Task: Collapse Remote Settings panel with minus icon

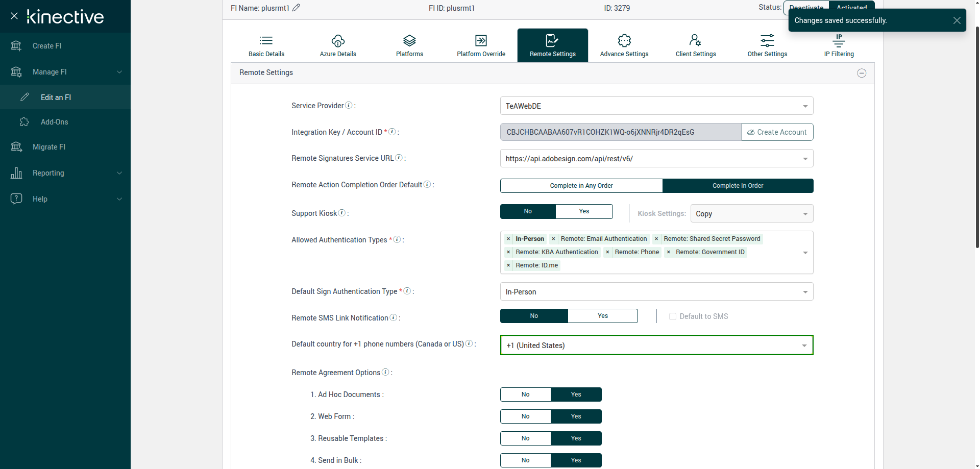Action: tap(862, 73)
